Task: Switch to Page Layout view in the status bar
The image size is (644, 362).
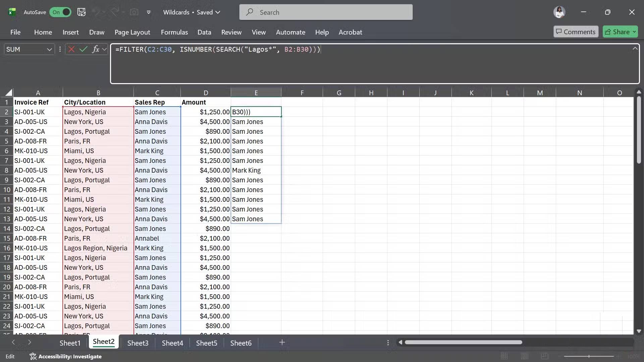Action: (x=525, y=356)
